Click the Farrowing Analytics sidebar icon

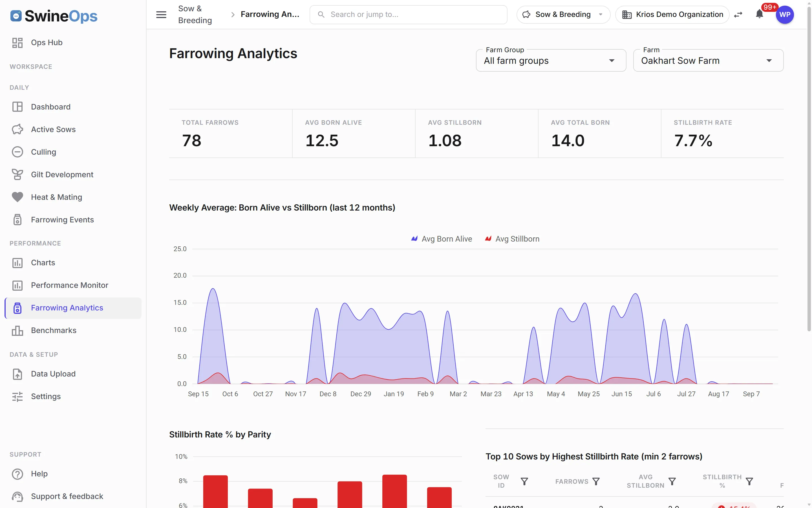(x=17, y=308)
